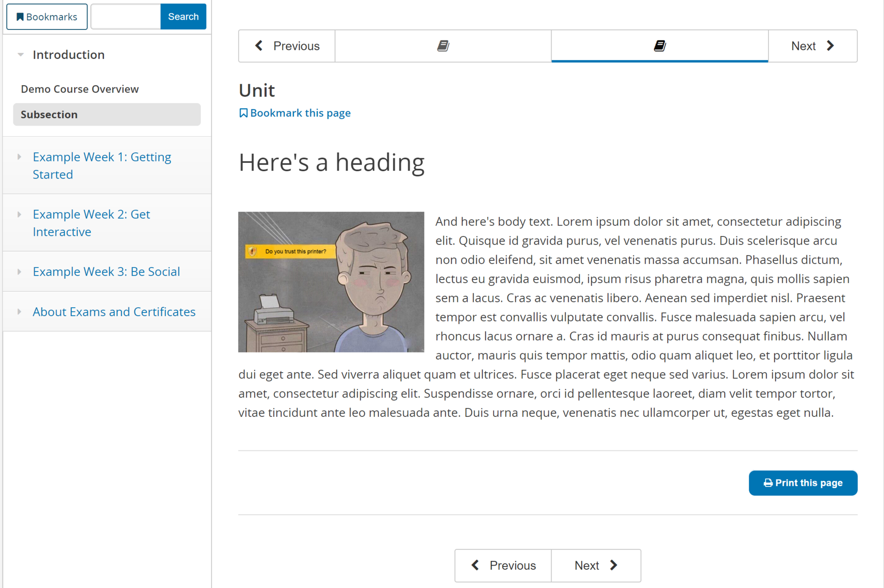The width and height of the screenshot is (884, 588).
Task: Click the printer icon on Print button
Action: tap(768, 483)
